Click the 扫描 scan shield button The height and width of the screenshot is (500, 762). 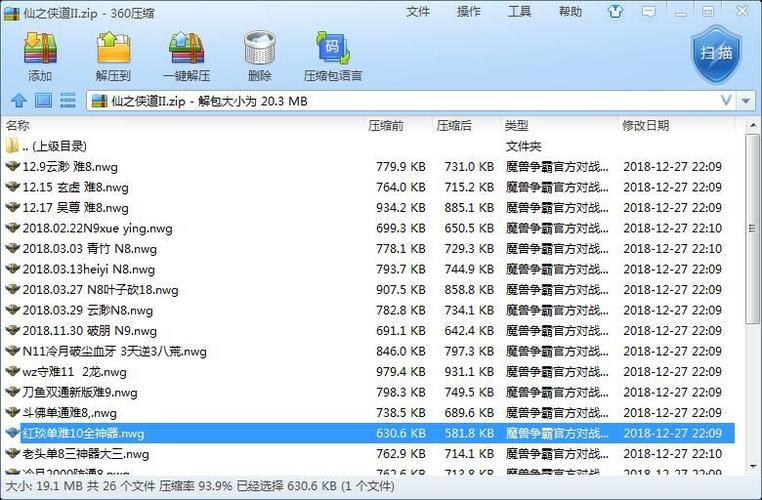[716, 53]
